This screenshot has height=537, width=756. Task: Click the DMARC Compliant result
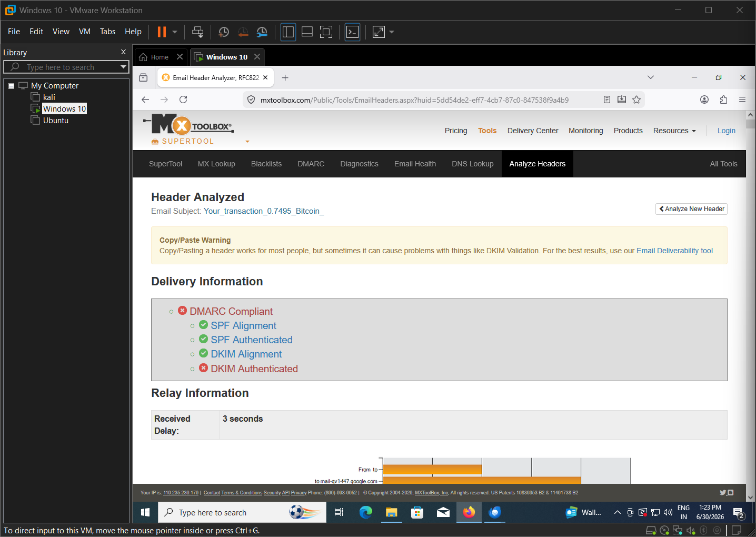pyautogui.click(x=231, y=311)
